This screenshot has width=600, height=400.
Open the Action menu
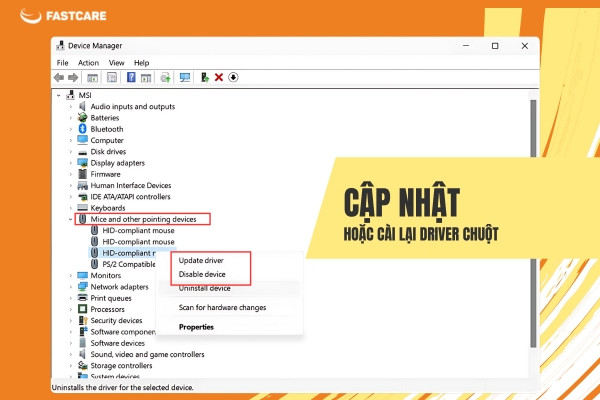click(88, 63)
